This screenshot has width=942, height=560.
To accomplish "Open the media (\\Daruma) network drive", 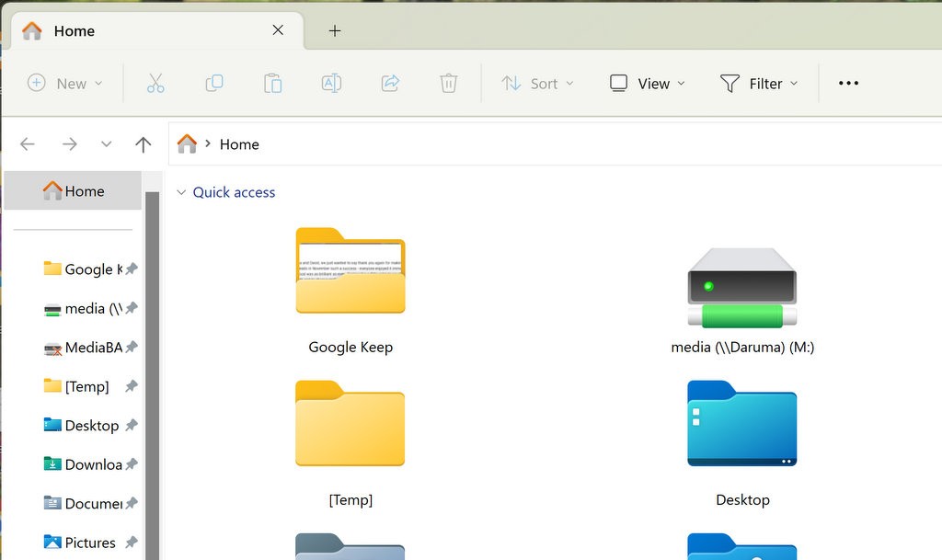I will tap(741, 290).
